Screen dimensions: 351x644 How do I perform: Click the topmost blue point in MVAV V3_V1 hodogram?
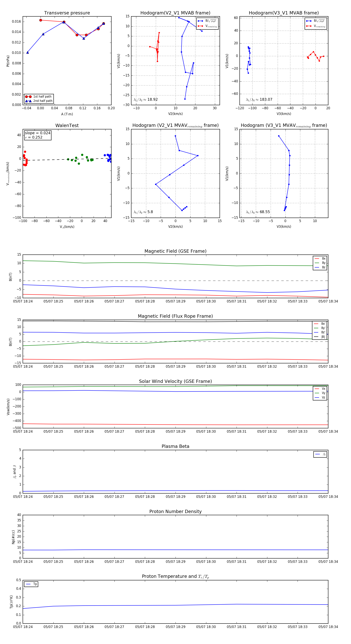pos(278,136)
